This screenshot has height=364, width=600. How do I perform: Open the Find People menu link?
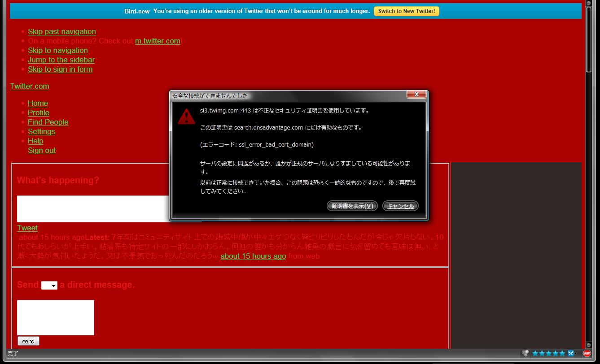48,122
